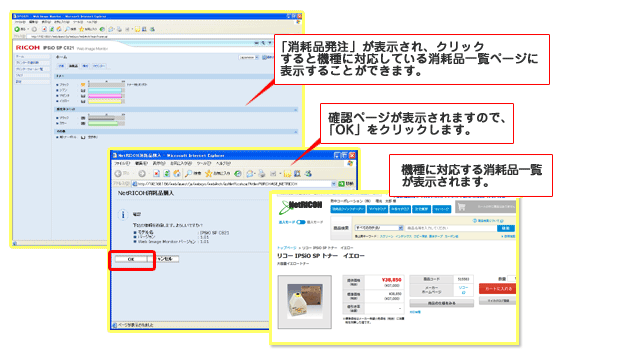Click yellow toner product thumbnail
This screenshot has height=362, width=620.
pos(304,302)
